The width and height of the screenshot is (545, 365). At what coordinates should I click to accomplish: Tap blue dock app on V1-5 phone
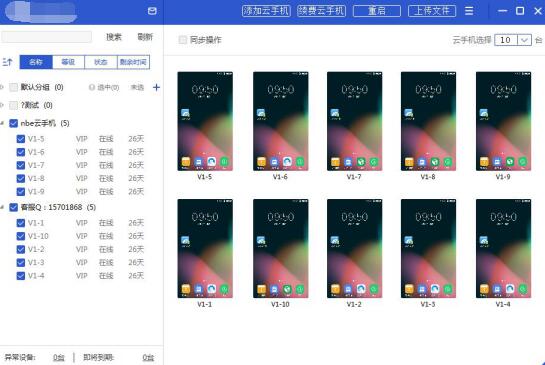pos(199,162)
